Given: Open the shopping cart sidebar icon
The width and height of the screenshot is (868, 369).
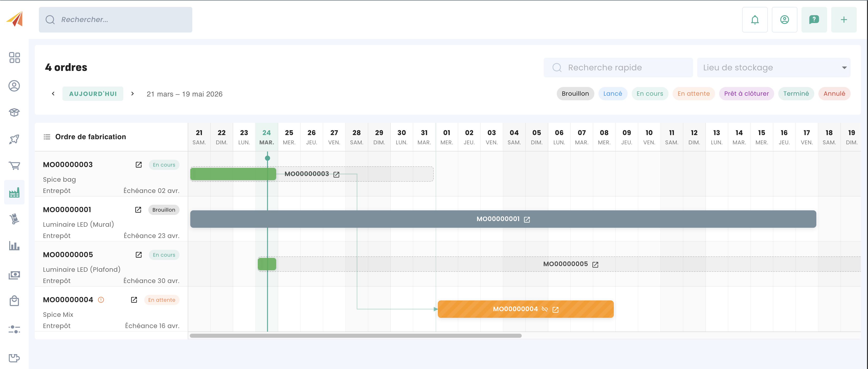Looking at the screenshot, I should [14, 165].
